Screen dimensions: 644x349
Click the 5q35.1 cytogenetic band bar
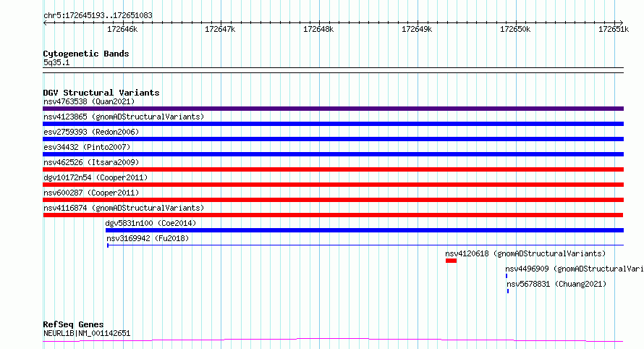333,70
